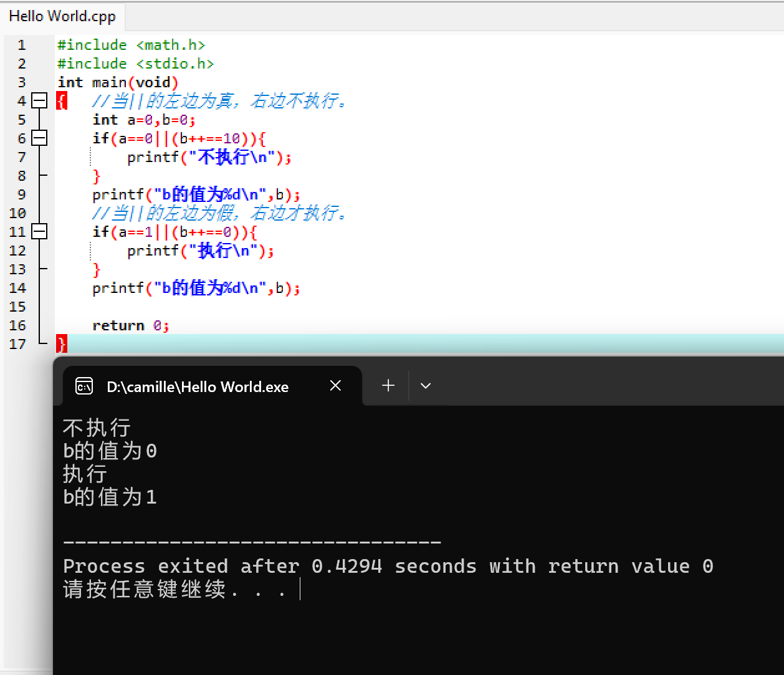
Task: Click the 'if(a==1||(b++==0)){' statement
Action: 175,232
